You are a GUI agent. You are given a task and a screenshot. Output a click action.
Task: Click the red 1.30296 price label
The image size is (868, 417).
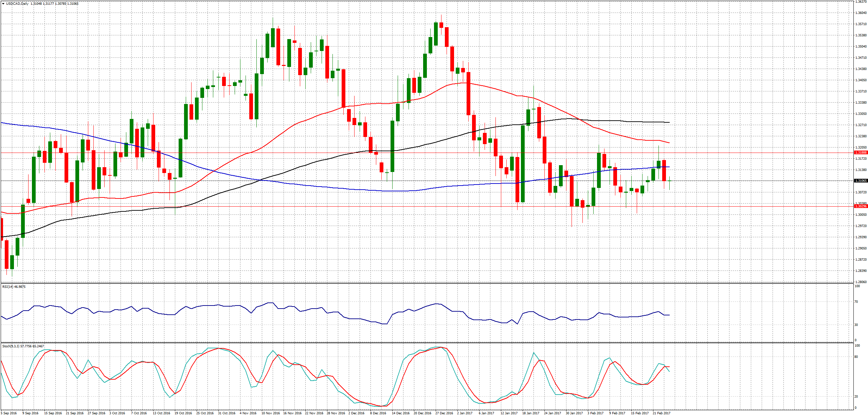[861, 206]
